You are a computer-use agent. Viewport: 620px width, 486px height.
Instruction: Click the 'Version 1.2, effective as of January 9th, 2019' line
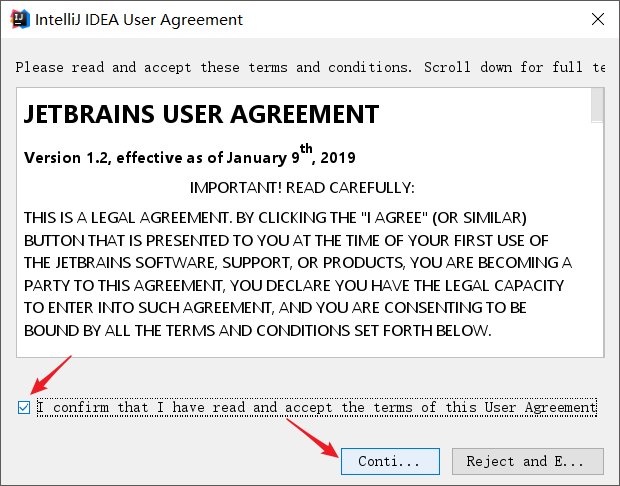tap(190, 155)
